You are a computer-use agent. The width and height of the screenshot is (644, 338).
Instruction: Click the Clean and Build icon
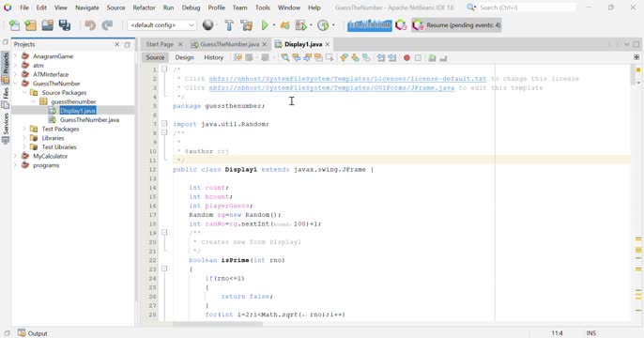coord(246,25)
